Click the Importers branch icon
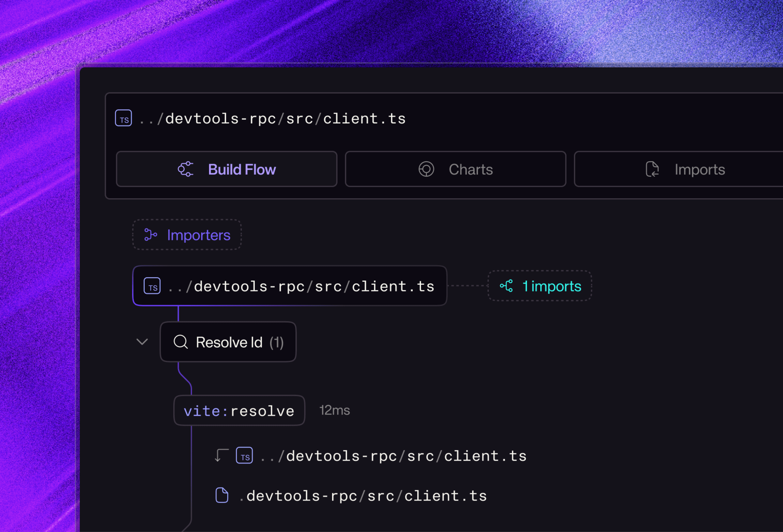This screenshot has height=532, width=783. [x=150, y=235]
